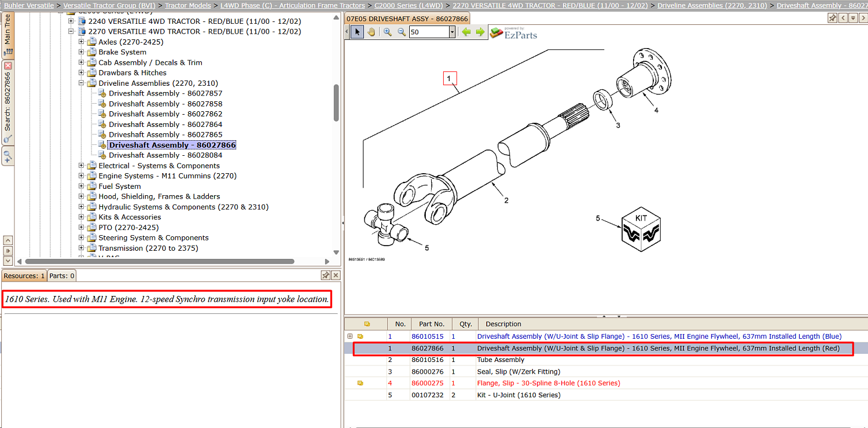Click callout number 1 in the diagram

(x=450, y=78)
